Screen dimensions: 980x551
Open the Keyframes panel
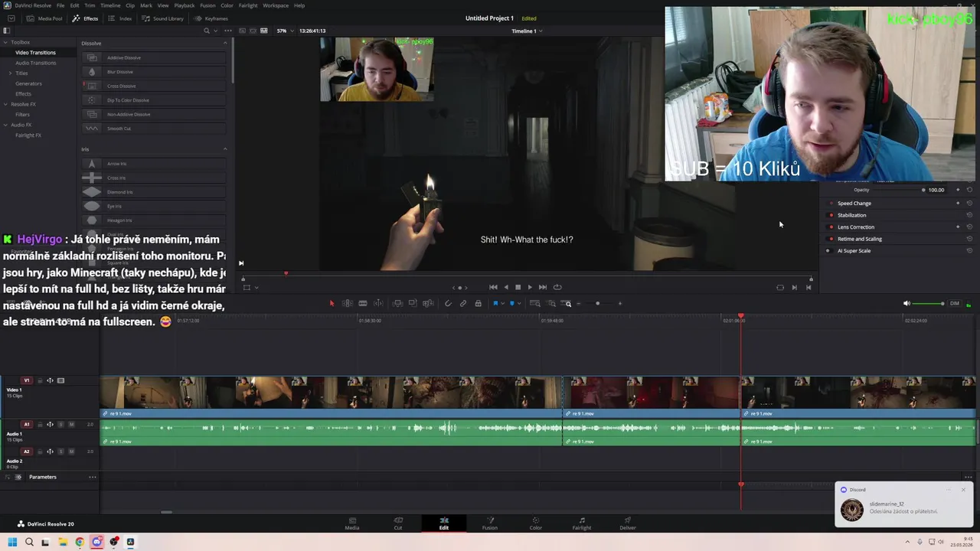click(x=211, y=18)
